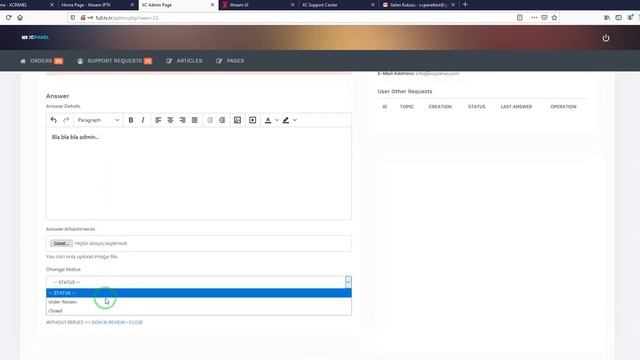Collapse the Change Status dropdown
The image size is (640, 360).
tap(348, 282)
